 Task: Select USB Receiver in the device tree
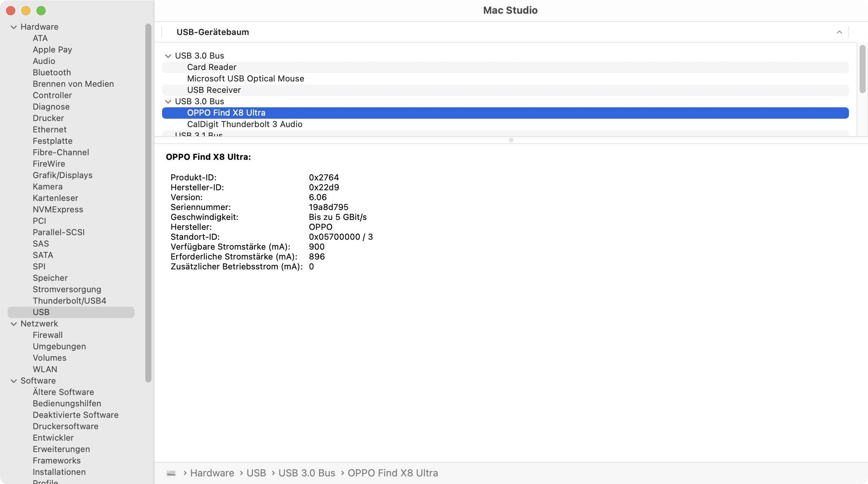click(505, 90)
